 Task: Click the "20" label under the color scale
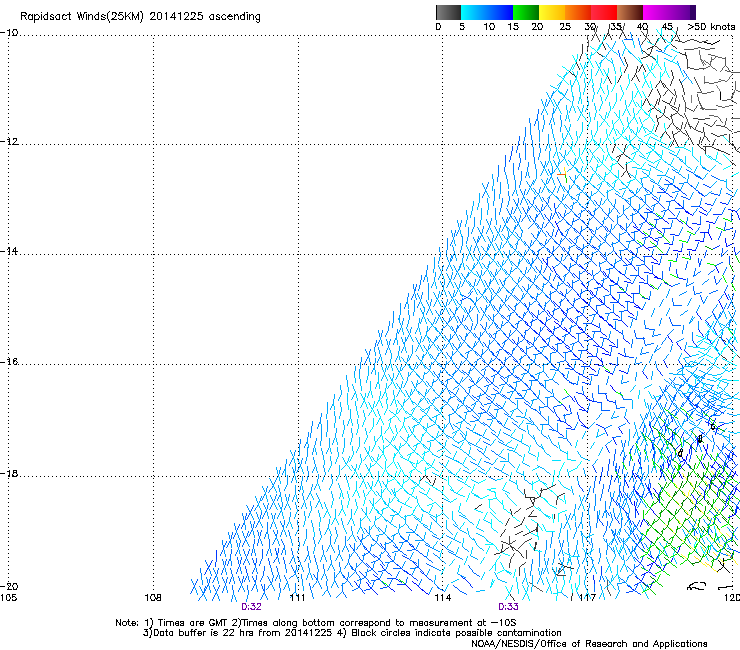click(537, 27)
